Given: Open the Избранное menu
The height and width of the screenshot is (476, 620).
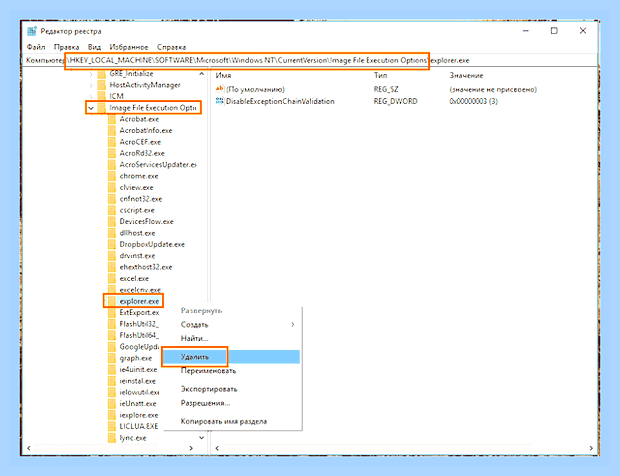Looking at the screenshot, I should 129,47.
